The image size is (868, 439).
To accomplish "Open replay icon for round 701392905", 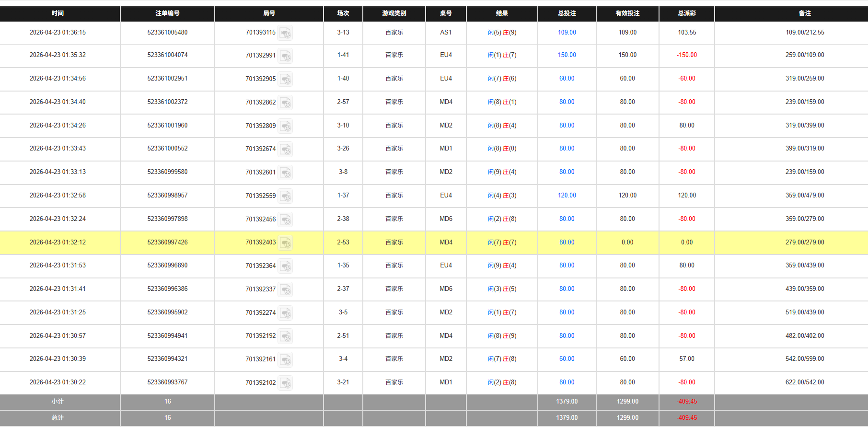I will [285, 79].
